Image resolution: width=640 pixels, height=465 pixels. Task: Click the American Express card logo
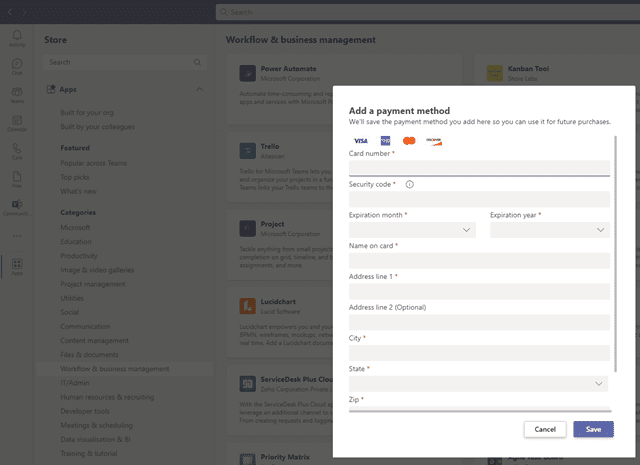click(385, 141)
